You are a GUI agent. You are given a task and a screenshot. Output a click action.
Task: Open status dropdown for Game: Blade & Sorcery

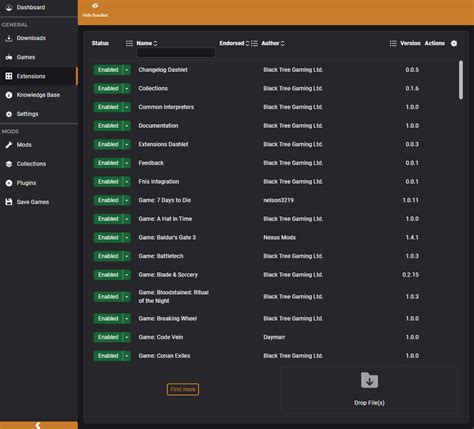click(x=127, y=275)
